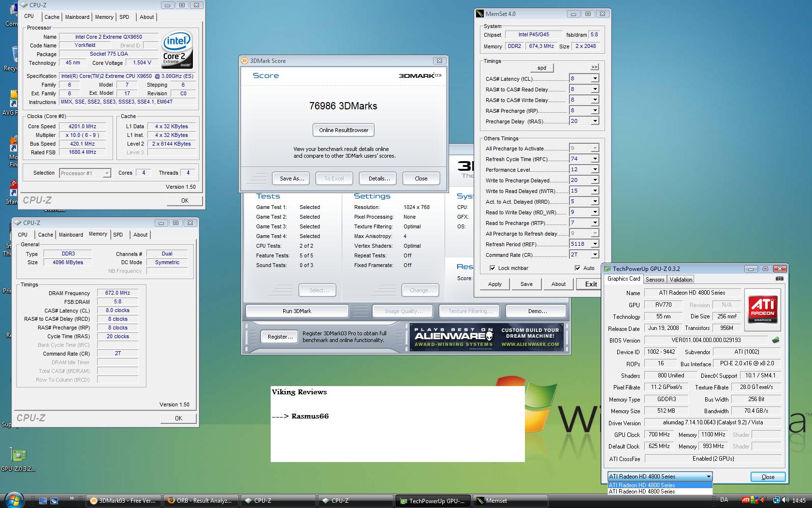Click Switch between windows quick launch icon
Viewport: 812px width, 508px height.
pyautogui.click(x=54, y=501)
